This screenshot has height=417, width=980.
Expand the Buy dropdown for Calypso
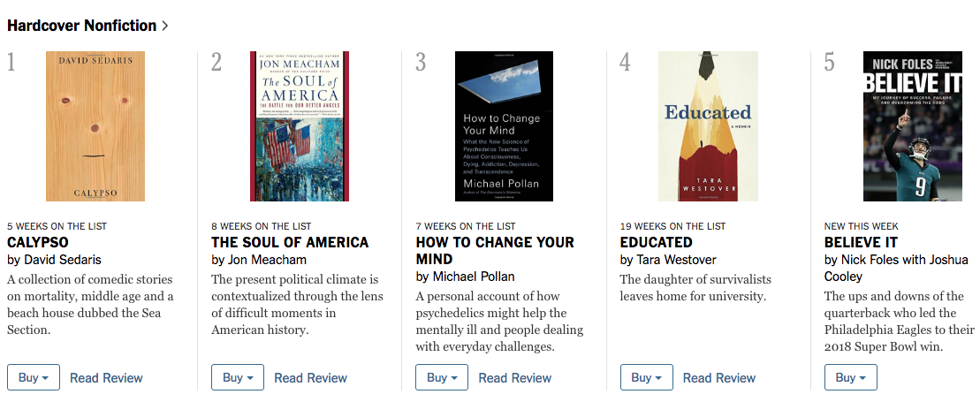(33, 377)
